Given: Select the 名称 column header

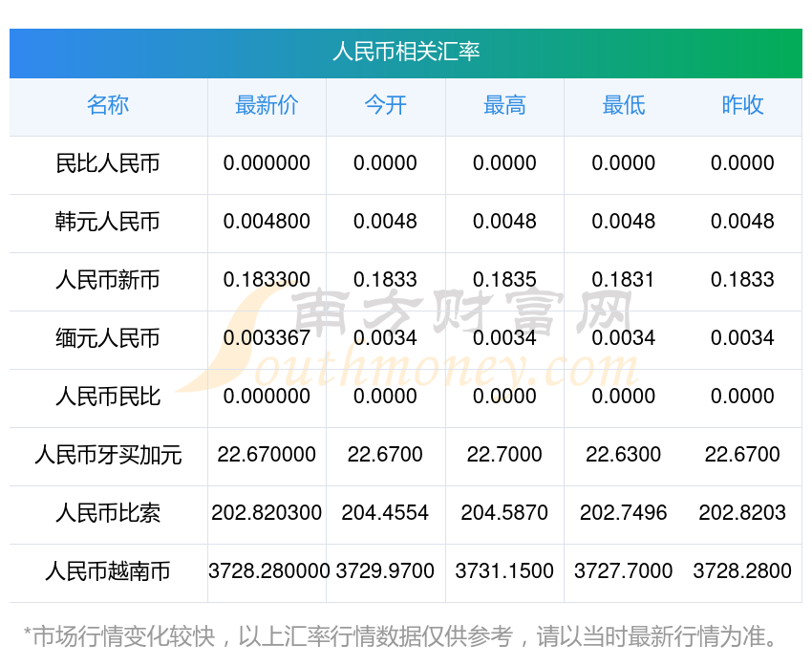Looking at the screenshot, I should (x=108, y=106).
